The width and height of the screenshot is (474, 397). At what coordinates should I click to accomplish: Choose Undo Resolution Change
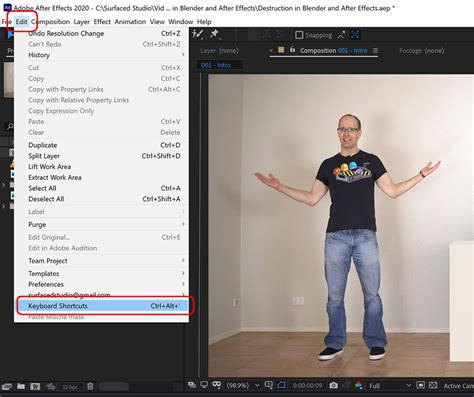coord(102,33)
